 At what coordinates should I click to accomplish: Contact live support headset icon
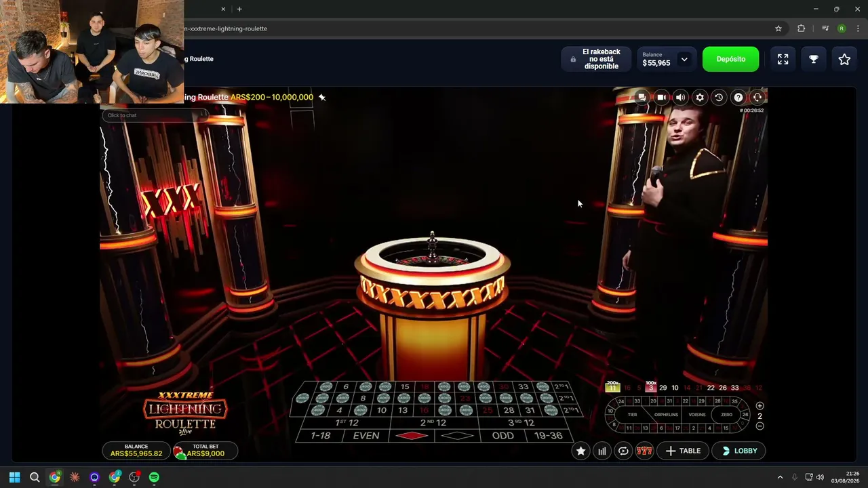pos(757,98)
